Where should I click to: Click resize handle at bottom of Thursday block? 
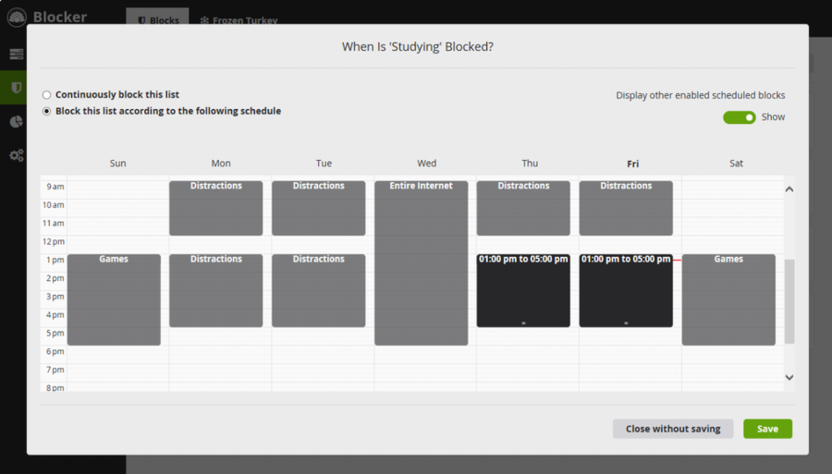[x=523, y=323]
